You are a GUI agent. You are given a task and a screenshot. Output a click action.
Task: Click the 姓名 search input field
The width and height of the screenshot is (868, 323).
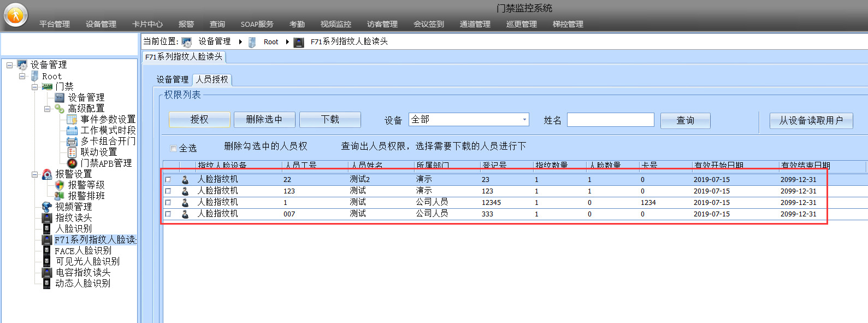click(610, 120)
